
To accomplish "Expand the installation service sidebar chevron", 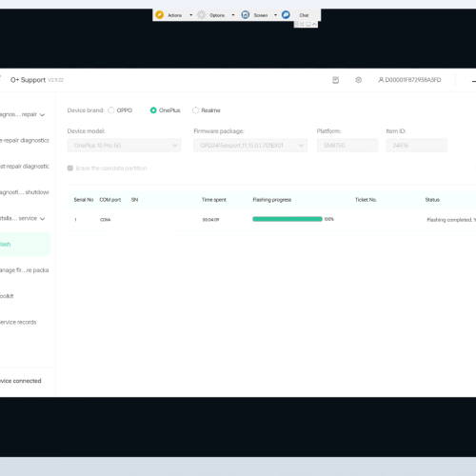I will click(x=42, y=219).
